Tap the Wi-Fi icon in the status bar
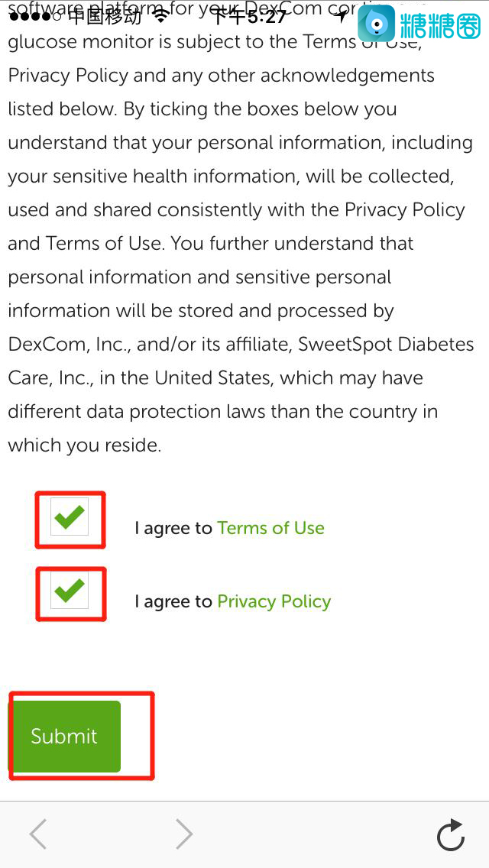Screen dimensions: 489x868 [x=160, y=15]
